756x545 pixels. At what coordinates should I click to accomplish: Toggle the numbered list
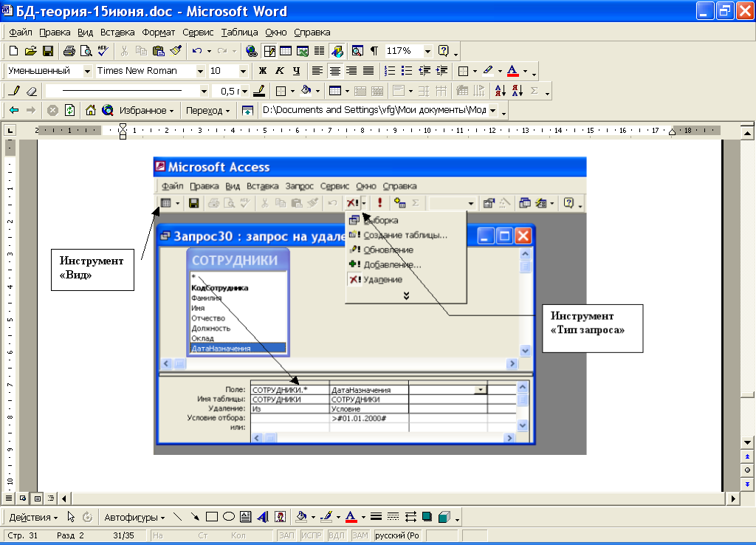click(390, 71)
